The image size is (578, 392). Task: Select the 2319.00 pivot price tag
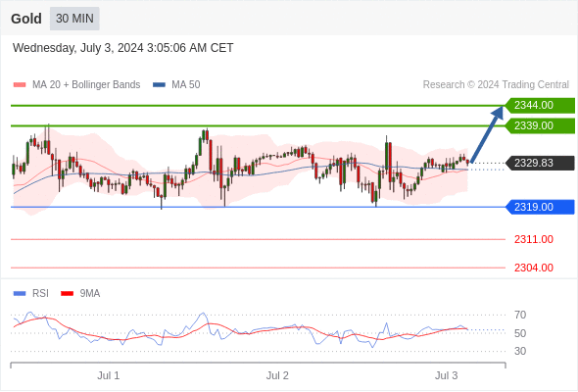click(540, 207)
